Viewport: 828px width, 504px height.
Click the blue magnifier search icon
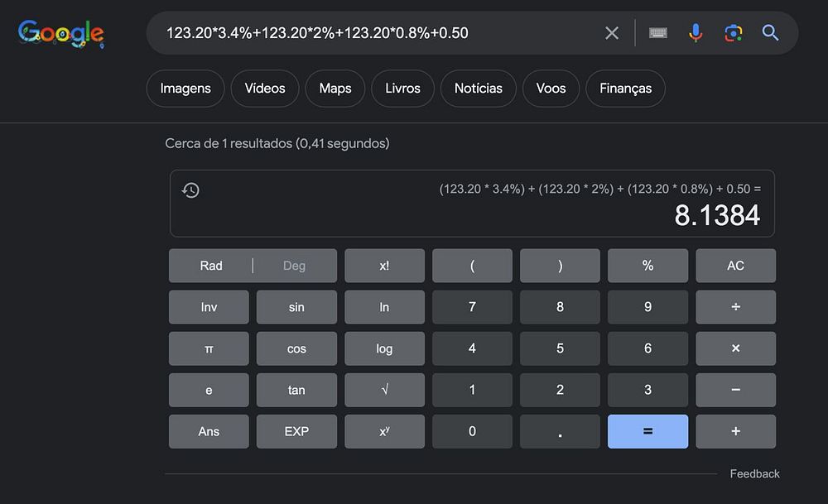(x=771, y=33)
